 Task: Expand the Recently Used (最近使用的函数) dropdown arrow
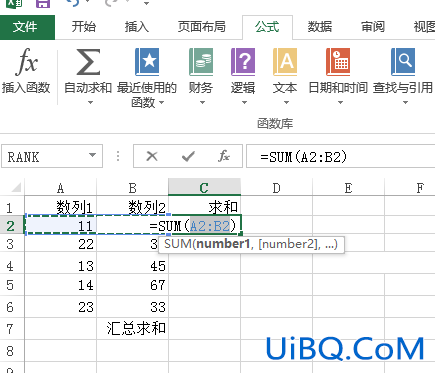click(162, 103)
